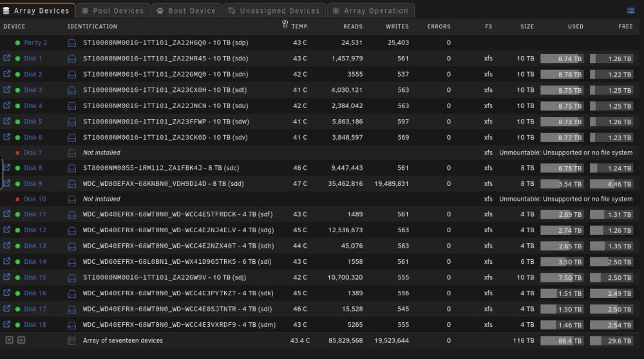Open the Disk 5 settings link

(33, 122)
